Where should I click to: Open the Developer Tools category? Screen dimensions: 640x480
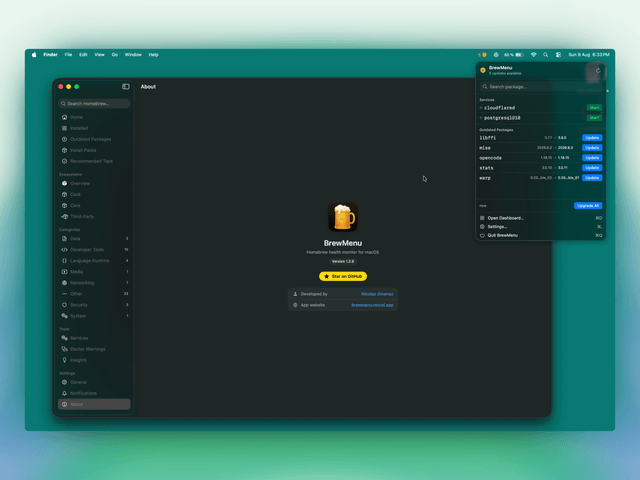pyautogui.click(x=94, y=249)
